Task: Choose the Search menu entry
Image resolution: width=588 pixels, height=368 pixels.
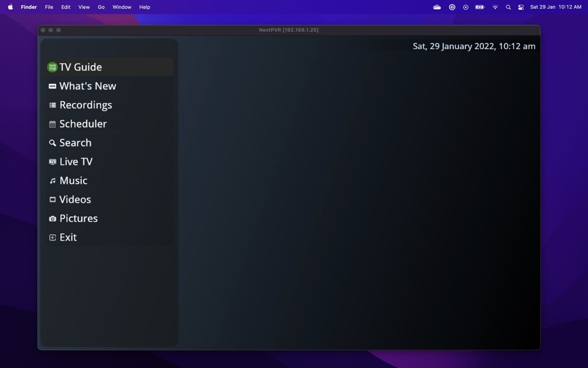Action: pos(109,142)
